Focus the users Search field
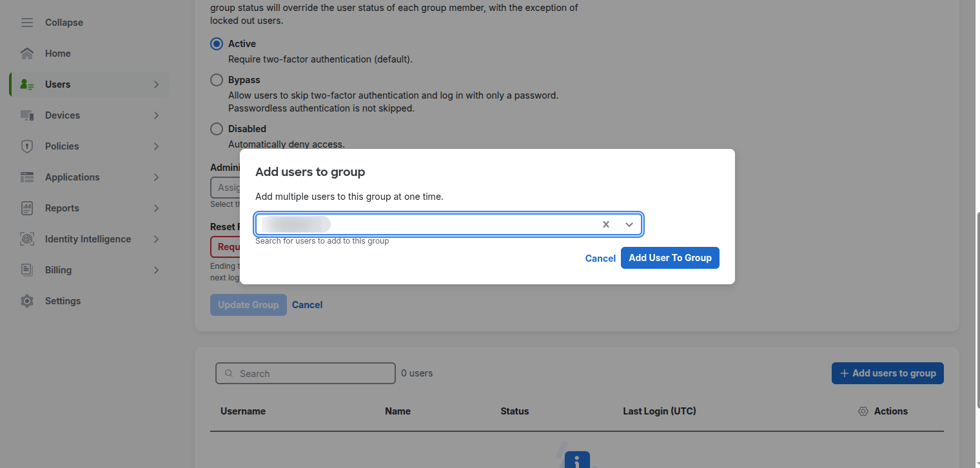 pyautogui.click(x=306, y=373)
